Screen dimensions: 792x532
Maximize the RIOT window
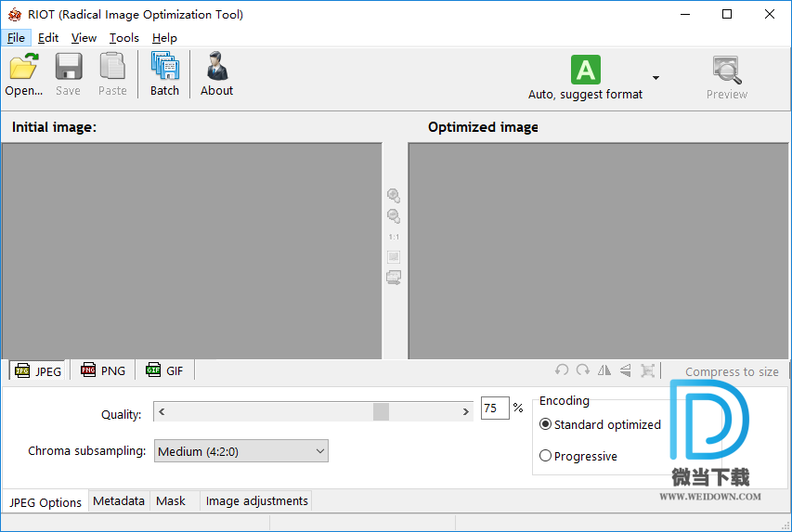[727, 14]
